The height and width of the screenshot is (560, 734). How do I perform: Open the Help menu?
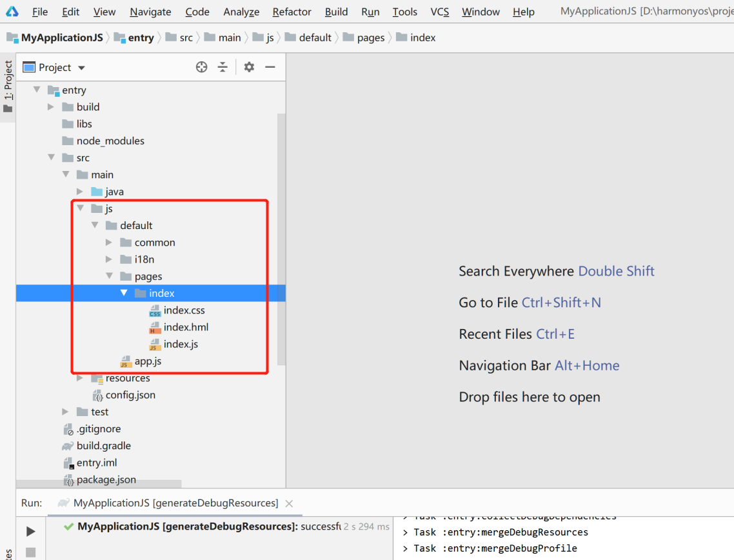click(x=523, y=12)
